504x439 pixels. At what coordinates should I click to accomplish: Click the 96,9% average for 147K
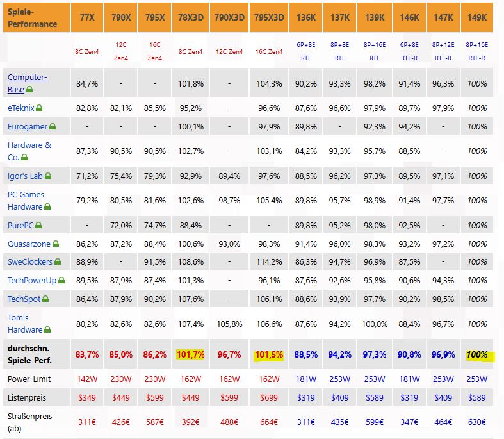(443, 355)
